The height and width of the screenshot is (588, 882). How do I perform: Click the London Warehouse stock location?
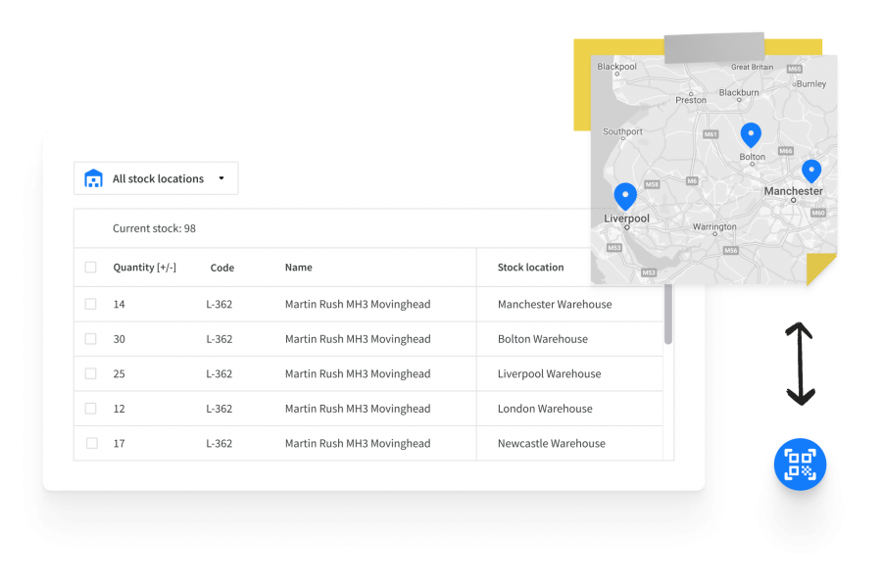[545, 409]
